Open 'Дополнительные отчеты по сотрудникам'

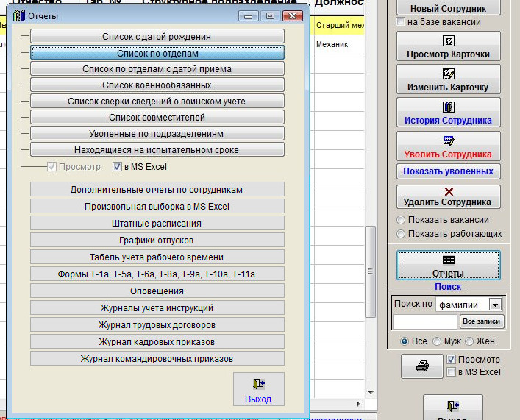pyautogui.click(x=157, y=190)
